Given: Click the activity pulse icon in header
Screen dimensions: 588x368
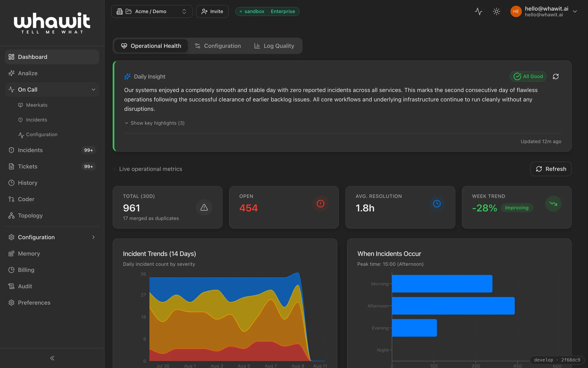Looking at the screenshot, I should point(479,11).
